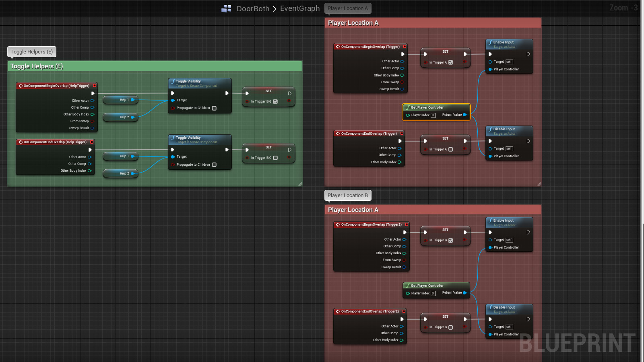Click the event icon on OnComponentBeginOverlap (Trigger)
This screenshot has width=644, height=362.
tap(338, 47)
